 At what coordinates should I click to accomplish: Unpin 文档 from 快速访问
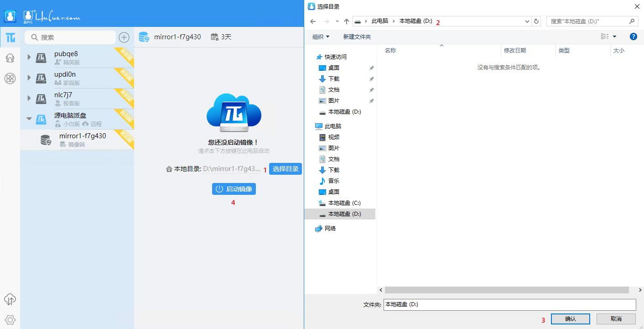(371, 89)
